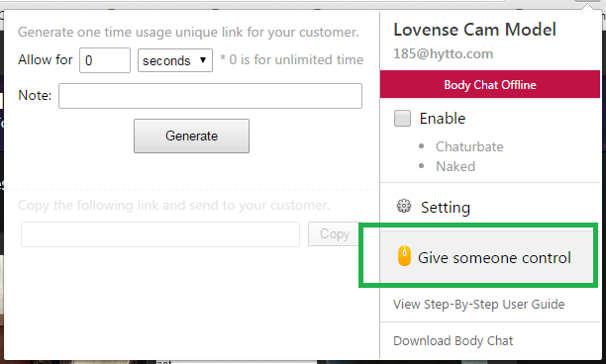The height and width of the screenshot is (364, 606).
Task: Click the Copy button next to the link field
Action: pos(334,233)
